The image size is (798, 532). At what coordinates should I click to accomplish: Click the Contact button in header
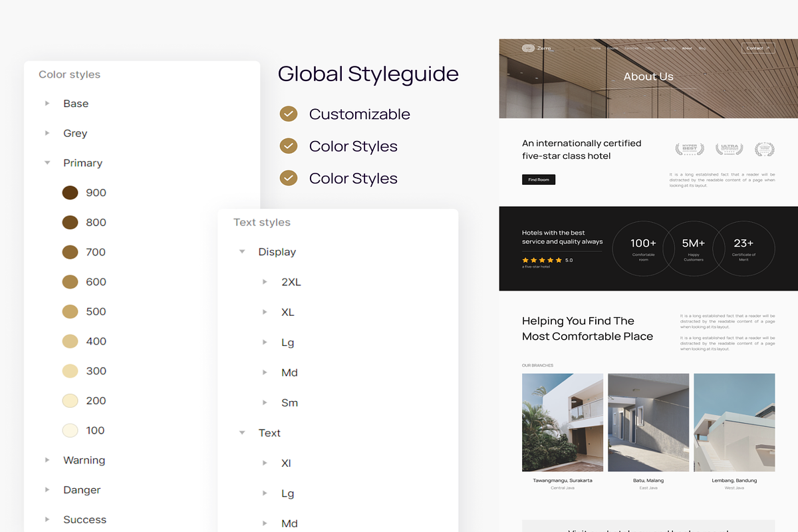757,48
